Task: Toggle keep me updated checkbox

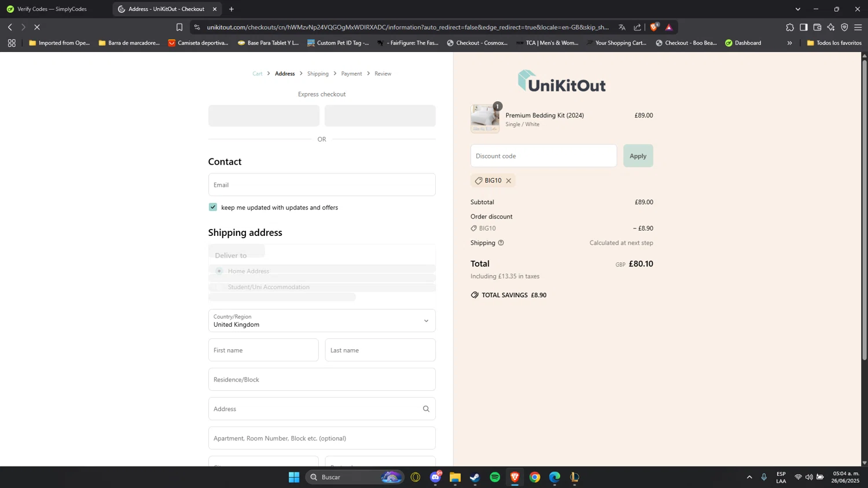Action: tap(213, 207)
